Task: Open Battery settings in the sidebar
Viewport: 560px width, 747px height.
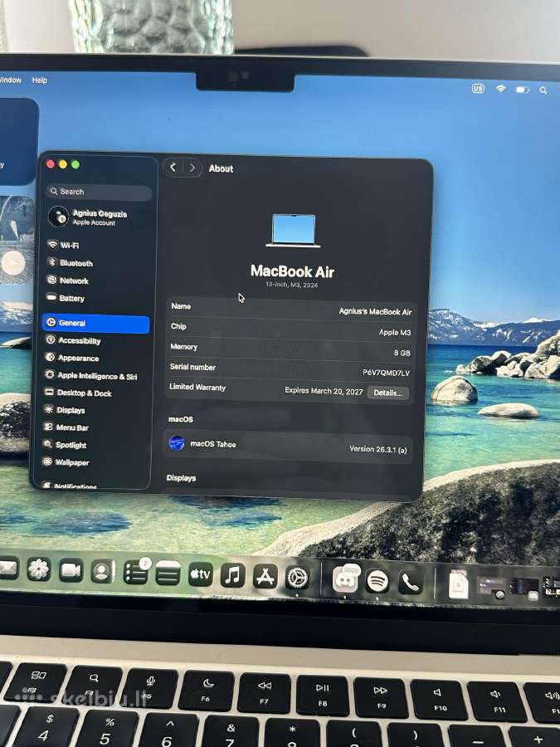Action: [66, 298]
